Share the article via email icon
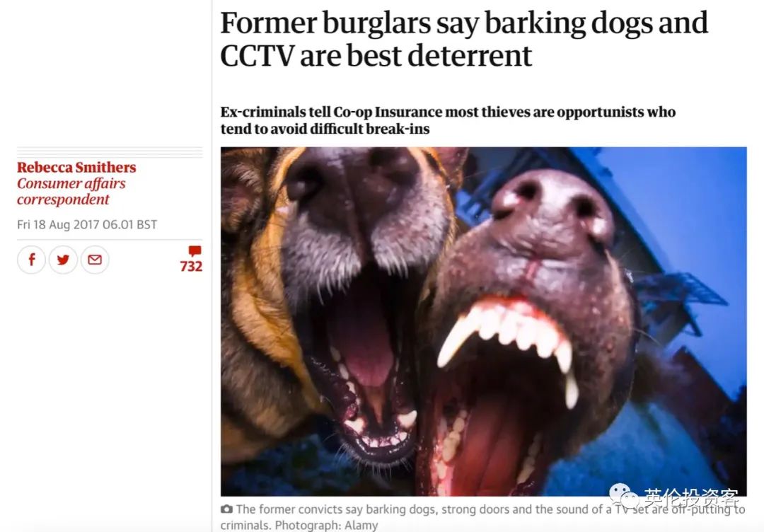Viewport: 764px width, 532px height. point(95,260)
